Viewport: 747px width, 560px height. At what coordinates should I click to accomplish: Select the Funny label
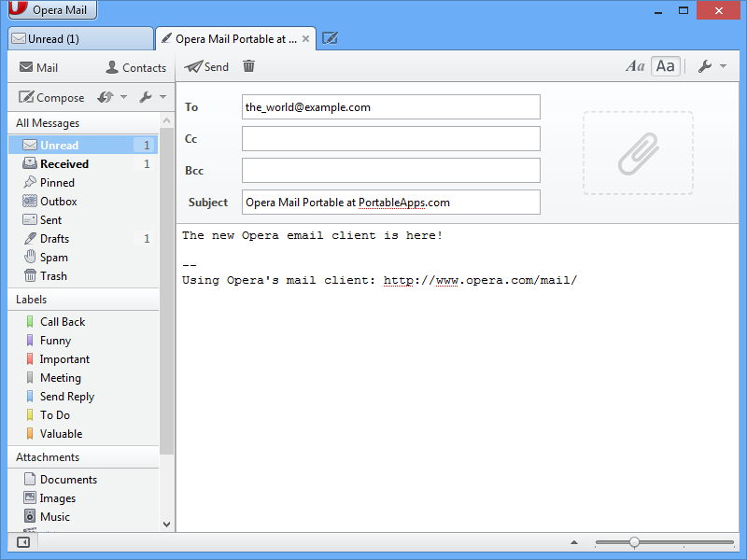83,341
